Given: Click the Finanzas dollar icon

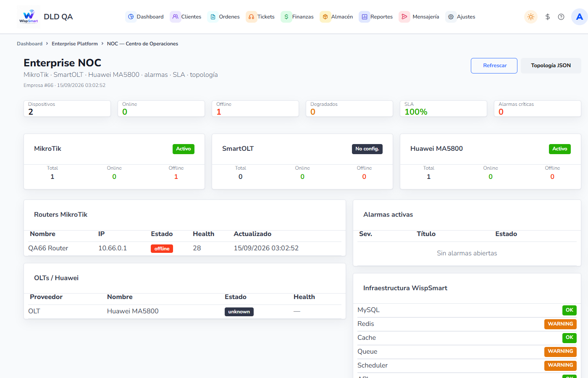Looking at the screenshot, I should pos(286,17).
